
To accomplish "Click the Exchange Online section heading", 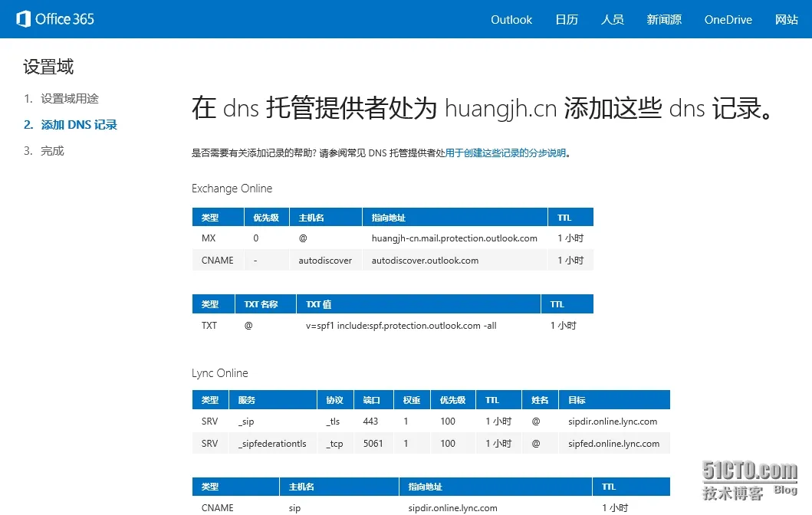I will pos(232,189).
